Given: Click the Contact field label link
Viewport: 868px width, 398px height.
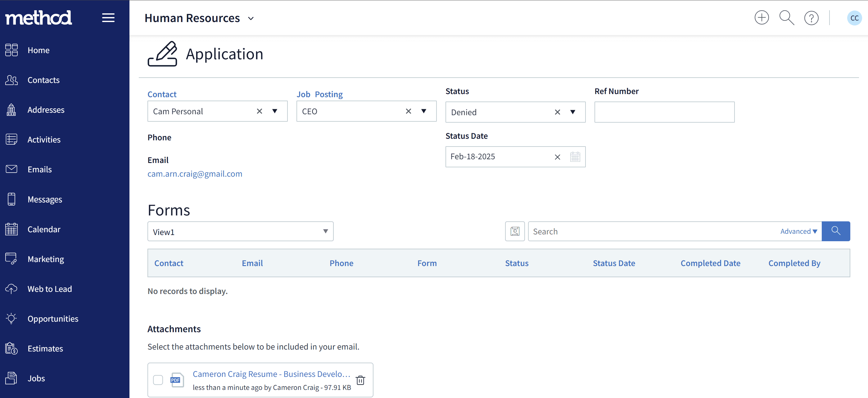Looking at the screenshot, I should (x=162, y=94).
